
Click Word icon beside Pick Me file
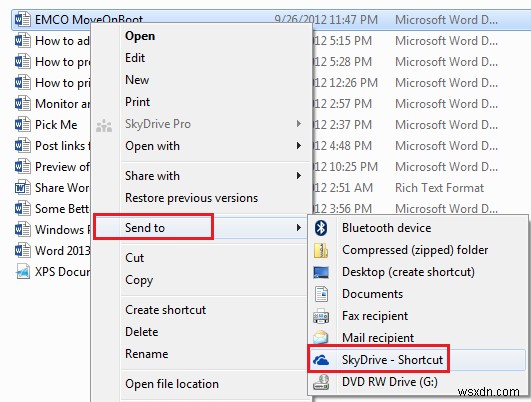tap(22, 125)
